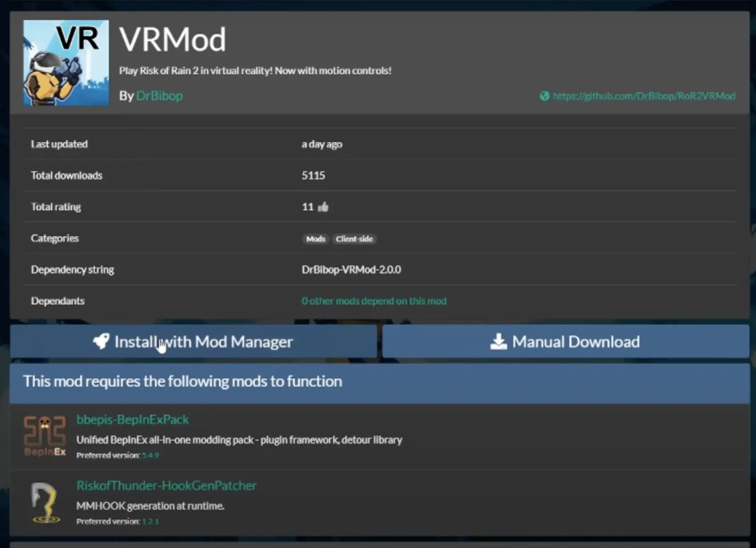
Task: Click the thumbs-up rating icon
Action: coord(323,206)
